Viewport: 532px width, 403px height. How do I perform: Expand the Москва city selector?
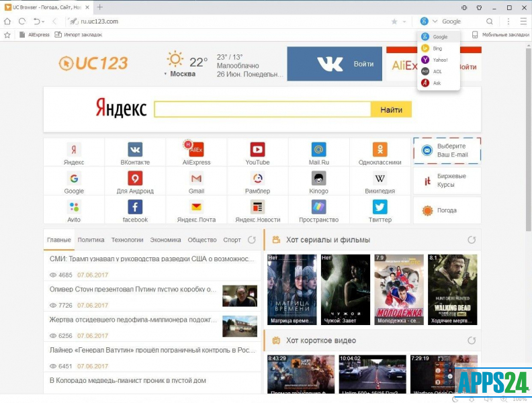[x=179, y=74]
